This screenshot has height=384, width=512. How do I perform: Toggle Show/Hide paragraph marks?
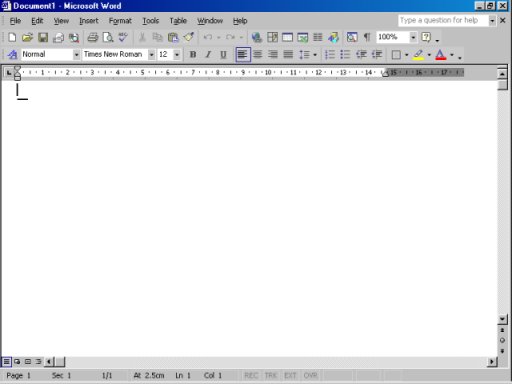(x=367, y=37)
